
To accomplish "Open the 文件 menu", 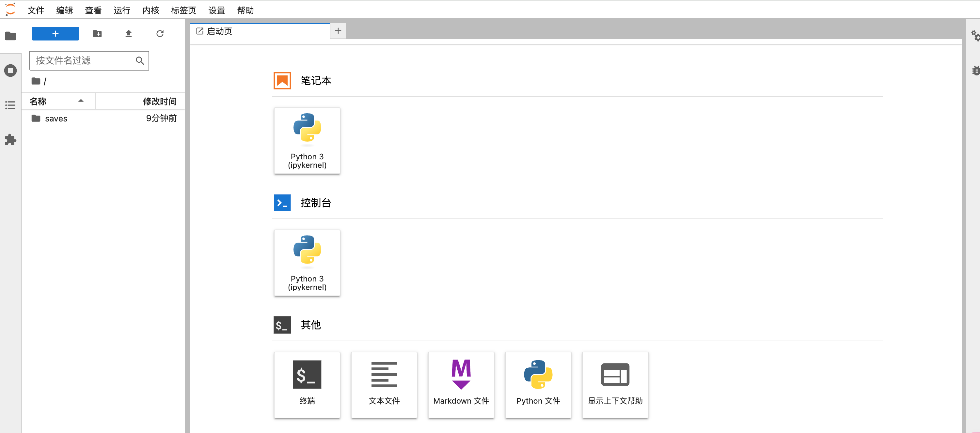I will pos(36,10).
